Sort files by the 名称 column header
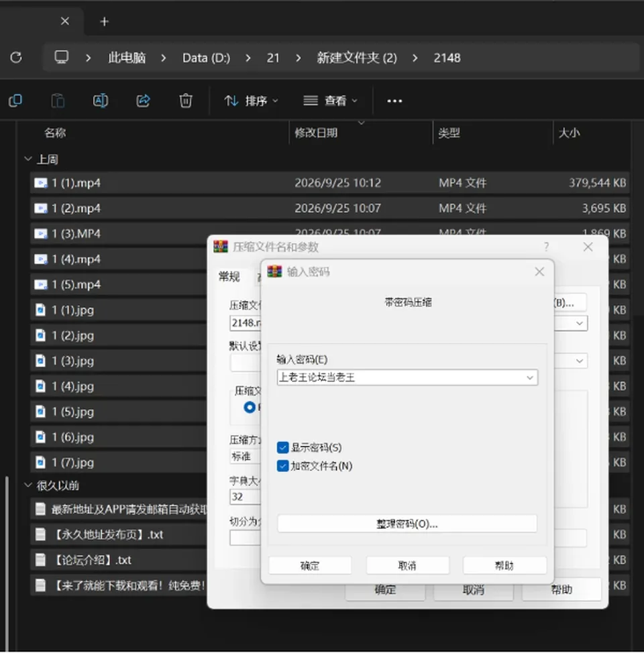 click(55, 133)
